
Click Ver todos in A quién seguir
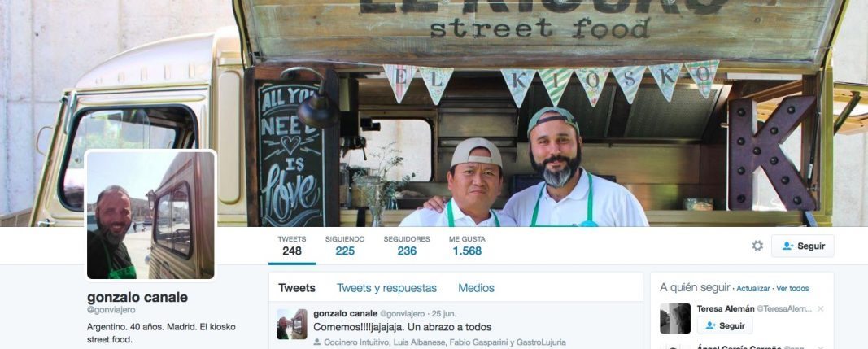[x=792, y=289]
